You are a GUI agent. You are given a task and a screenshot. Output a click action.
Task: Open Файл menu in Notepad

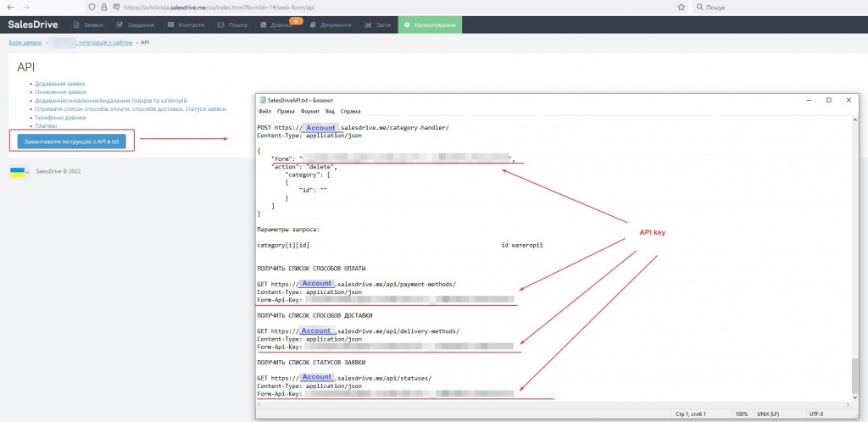point(264,111)
